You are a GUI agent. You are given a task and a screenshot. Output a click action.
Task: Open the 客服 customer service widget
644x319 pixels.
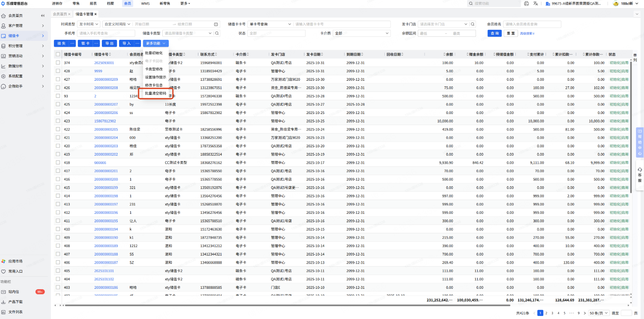(640, 175)
